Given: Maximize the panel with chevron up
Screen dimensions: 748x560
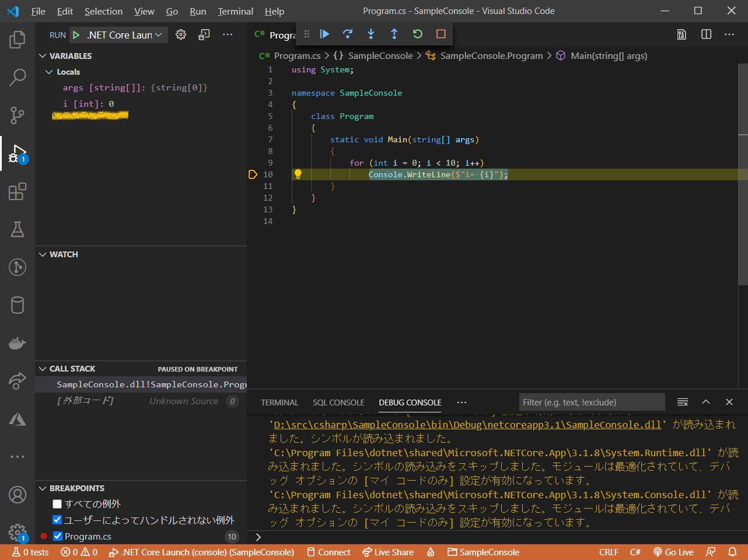Looking at the screenshot, I should pyautogui.click(x=705, y=402).
